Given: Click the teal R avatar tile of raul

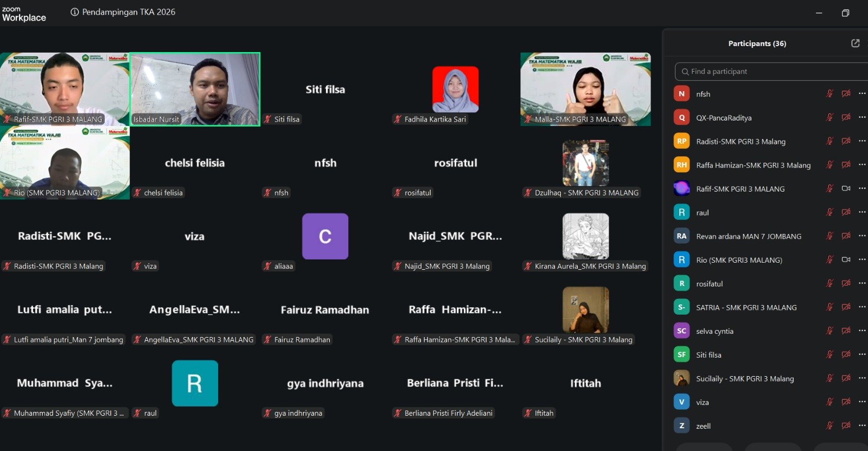Looking at the screenshot, I should (x=195, y=383).
